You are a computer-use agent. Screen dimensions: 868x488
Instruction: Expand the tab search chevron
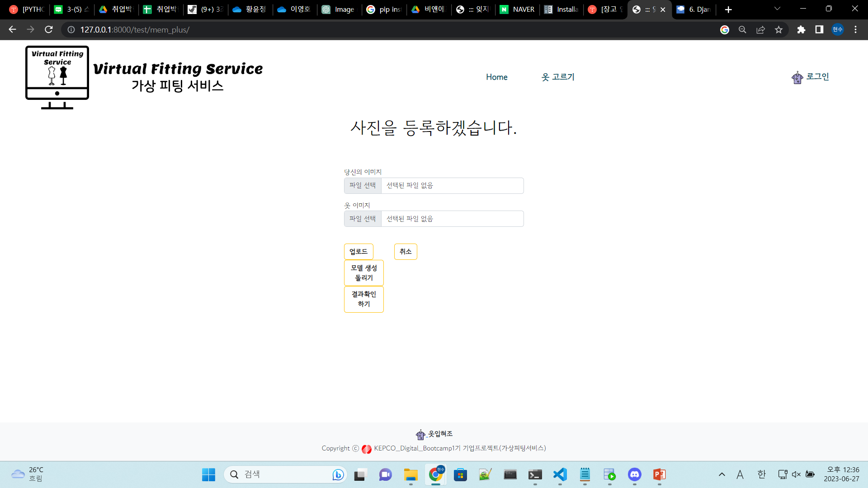click(777, 9)
